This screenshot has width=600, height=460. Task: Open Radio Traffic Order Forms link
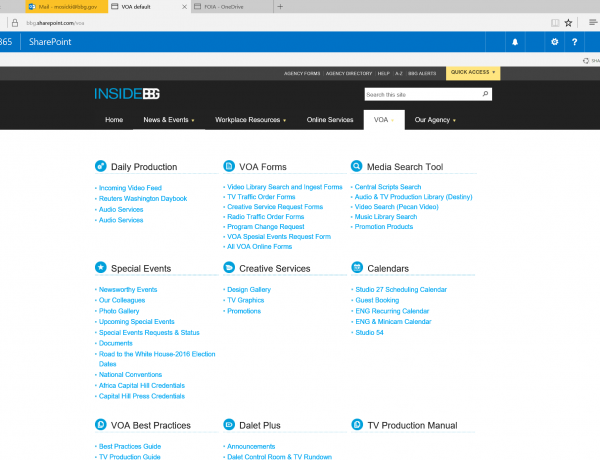(x=266, y=217)
